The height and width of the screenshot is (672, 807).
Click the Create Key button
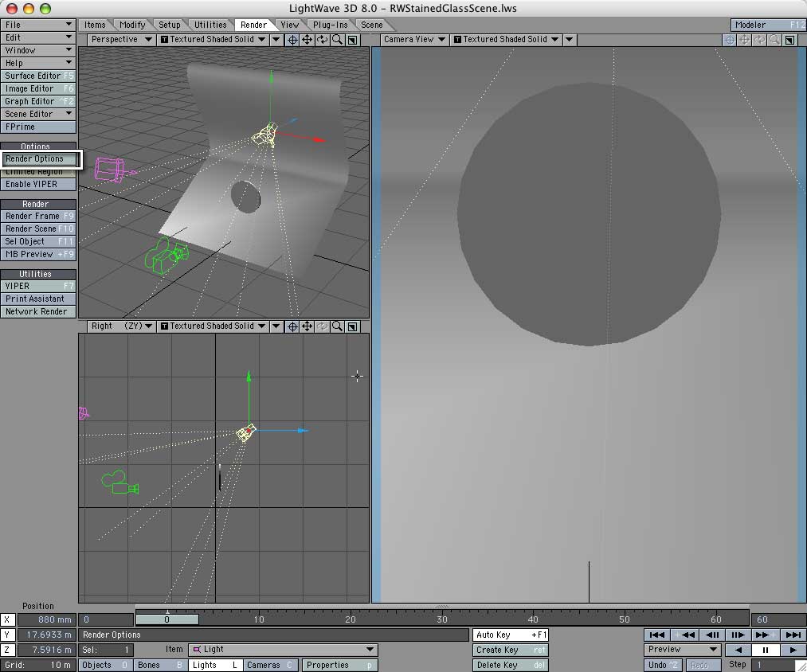coord(511,650)
